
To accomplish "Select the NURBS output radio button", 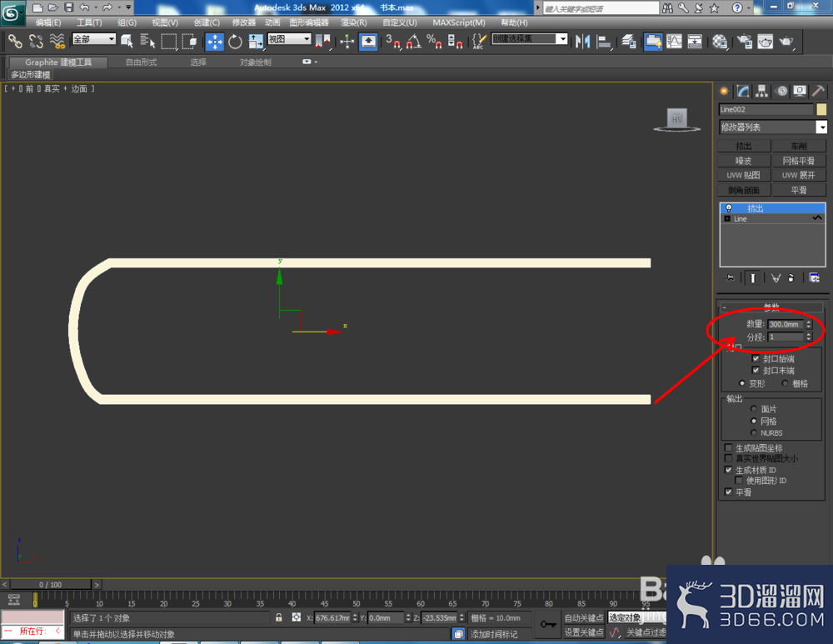I will [753, 432].
